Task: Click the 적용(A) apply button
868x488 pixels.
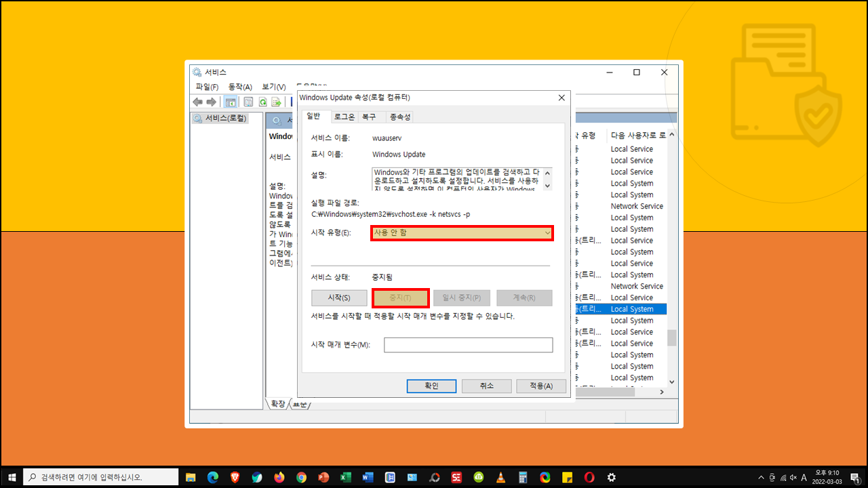Action: point(541,386)
